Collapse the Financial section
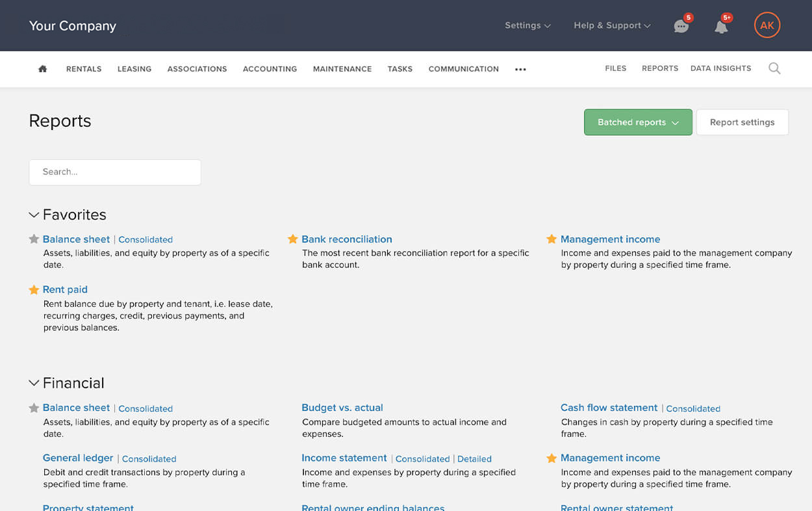 click(x=34, y=384)
